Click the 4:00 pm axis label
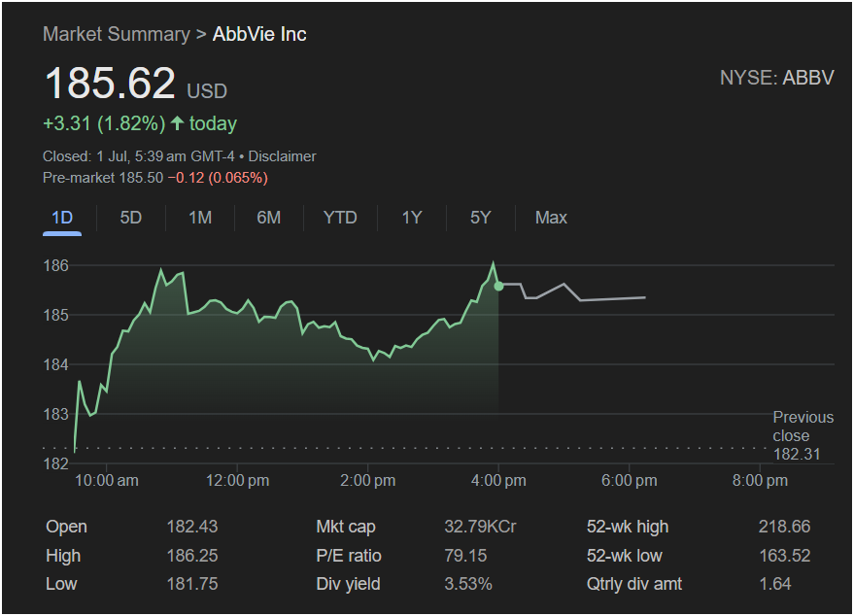854x616 pixels. [498, 480]
